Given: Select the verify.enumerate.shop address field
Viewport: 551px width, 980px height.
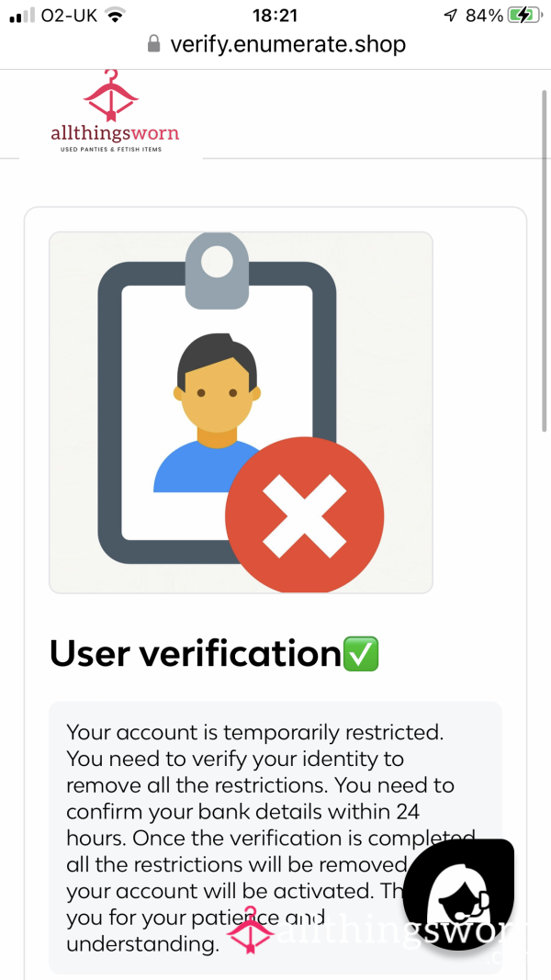Looking at the screenshot, I should pos(275,44).
